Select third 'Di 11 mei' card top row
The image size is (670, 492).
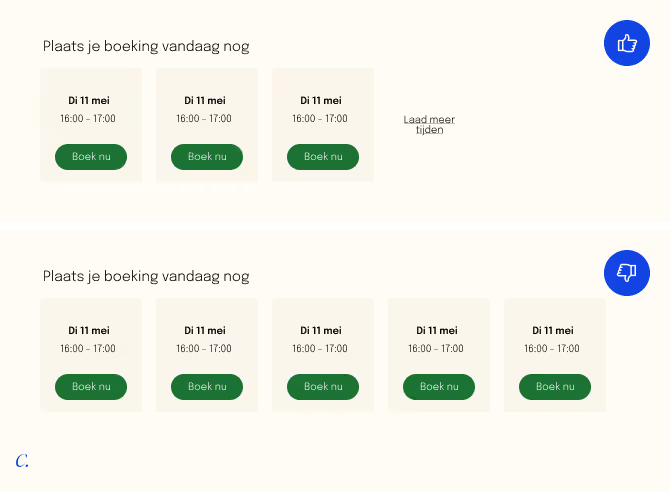(x=323, y=125)
